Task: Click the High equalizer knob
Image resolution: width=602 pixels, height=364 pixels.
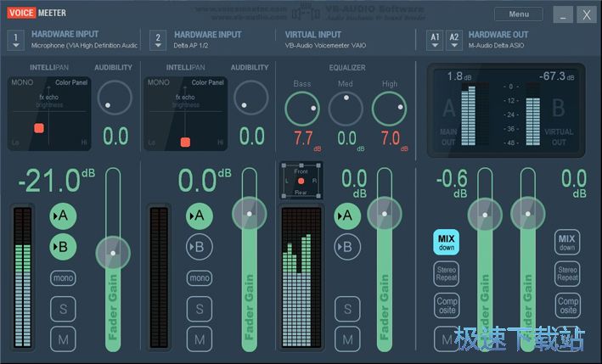Action: point(390,109)
